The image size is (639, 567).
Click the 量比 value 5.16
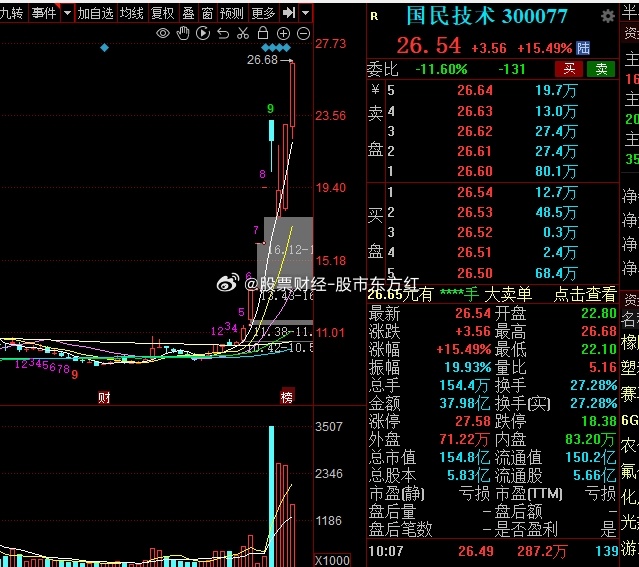(603, 367)
